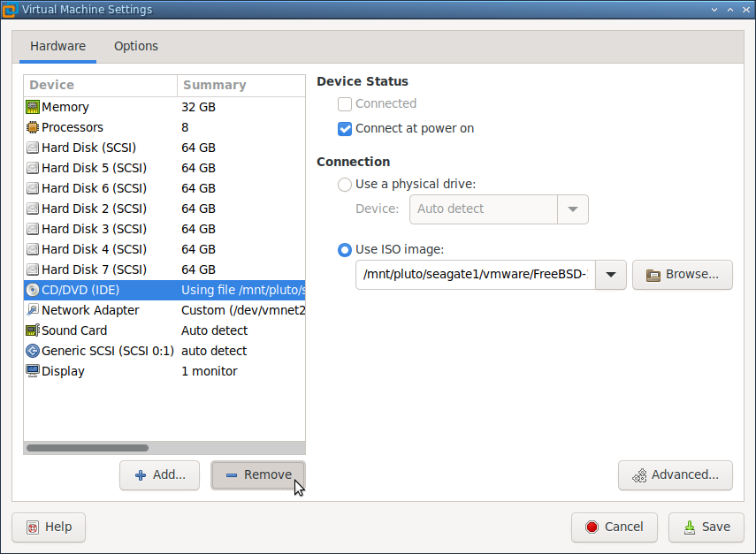Select the CD/DVD (IDE) disc icon
This screenshot has width=756, height=554.
click(x=33, y=290)
